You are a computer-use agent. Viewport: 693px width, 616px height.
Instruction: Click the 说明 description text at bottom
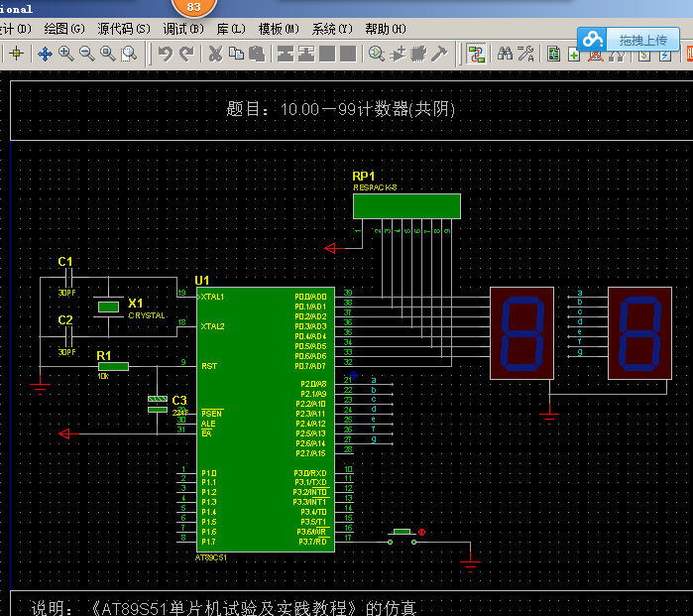pyautogui.click(x=223, y=608)
